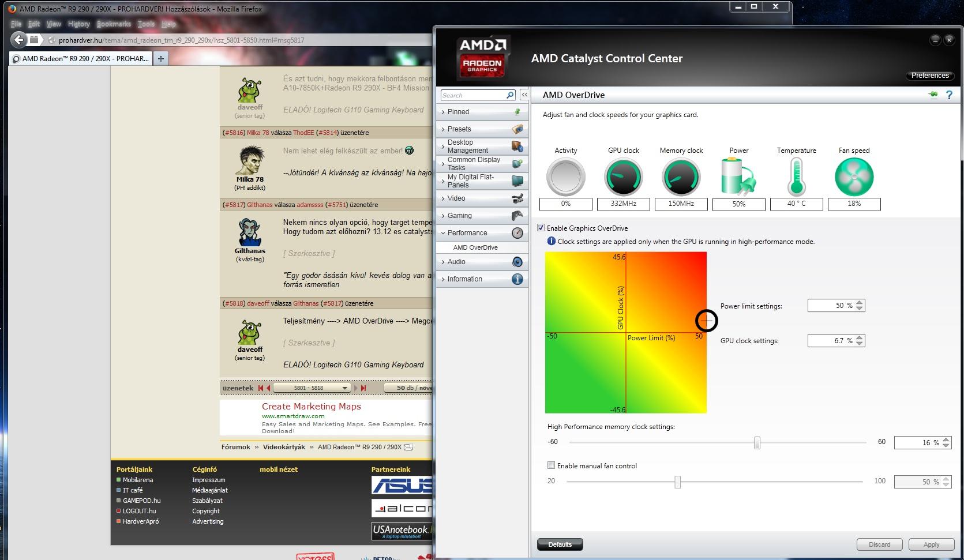Go to first forum page arrow
Viewport: 964px width, 560px height.
pos(261,388)
